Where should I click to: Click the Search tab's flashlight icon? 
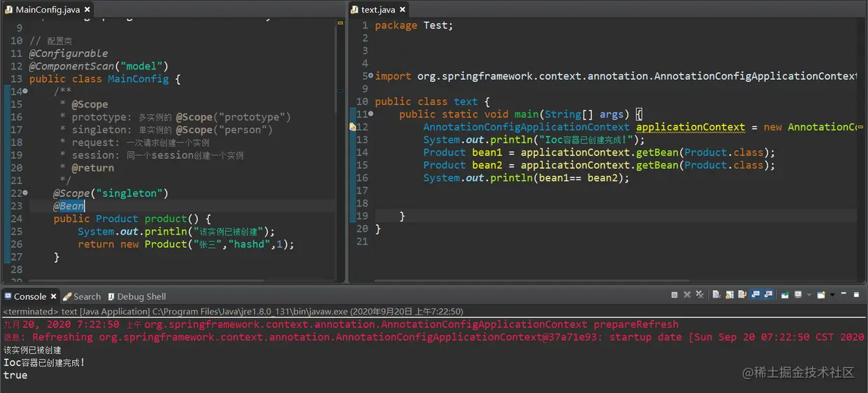(67, 296)
